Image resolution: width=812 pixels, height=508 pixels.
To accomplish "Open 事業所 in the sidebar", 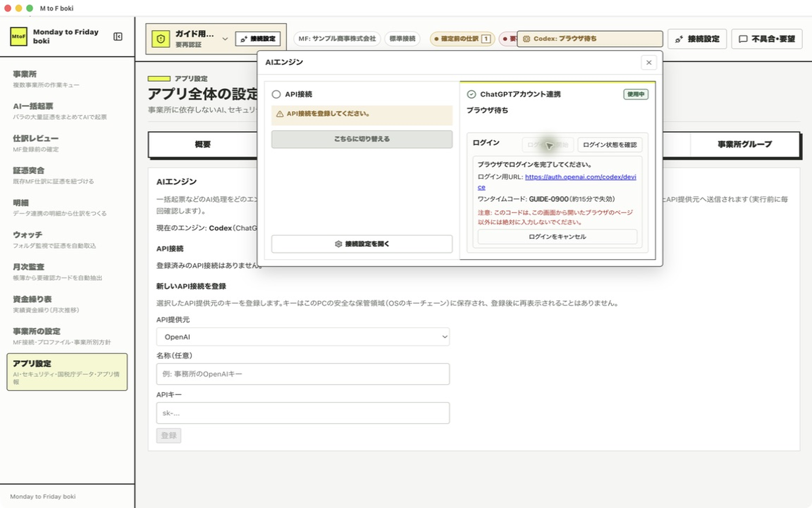I will pos(67,79).
